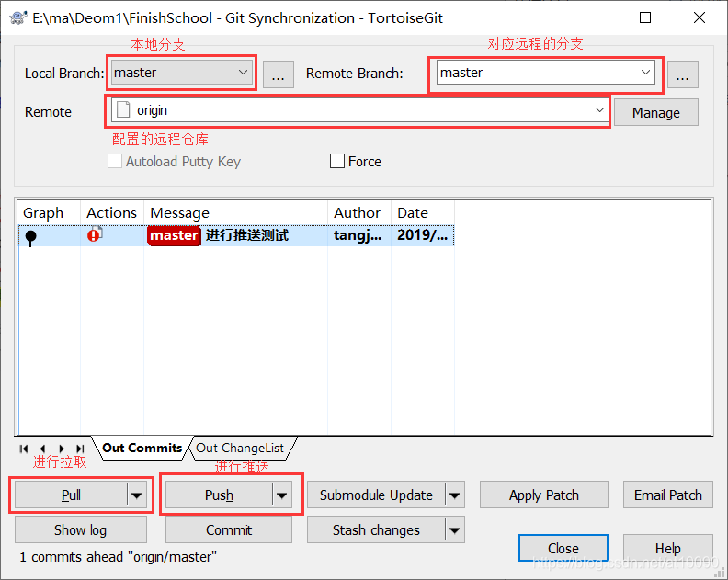Click the Apply Patch button
This screenshot has height=580, width=728.
click(543, 495)
